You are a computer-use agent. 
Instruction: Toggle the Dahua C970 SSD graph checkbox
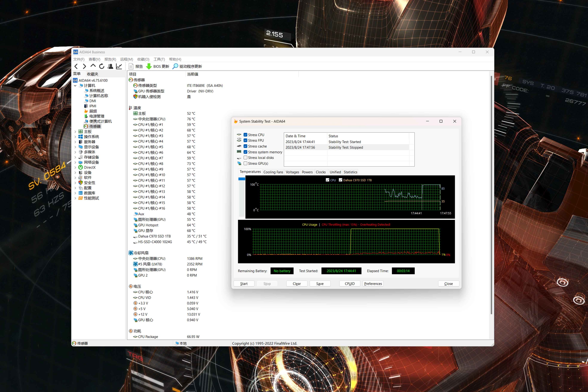pos(340,180)
